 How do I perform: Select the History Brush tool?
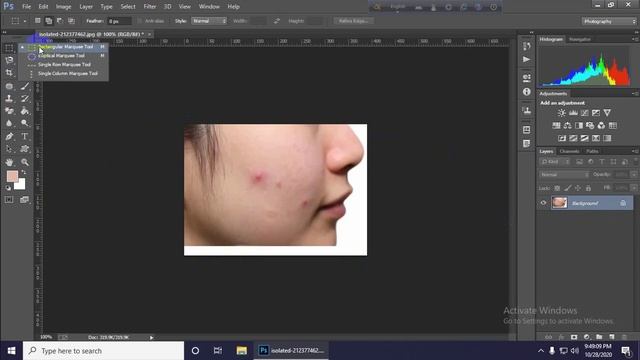pyautogui.click(x=25, y=98)
